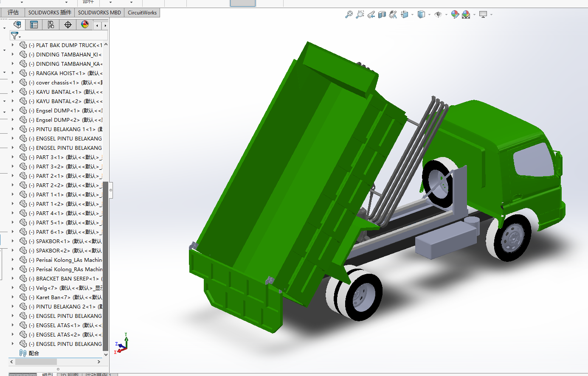Open the SOLIDWORKS MBD ribbon tab
The image size is (588, 376).
[x=99, y=12]
